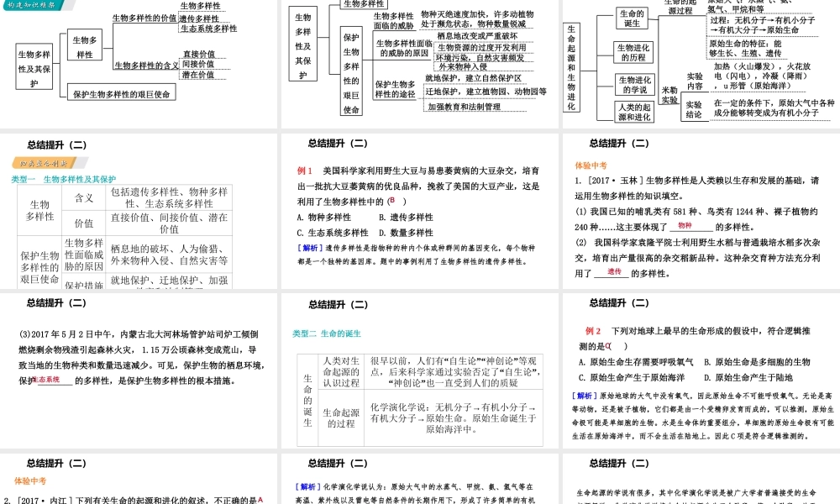The width and height of the screenshot is (840, 504).
Task: Select option B. 遗传多样性
Action: tap(406, 217)
